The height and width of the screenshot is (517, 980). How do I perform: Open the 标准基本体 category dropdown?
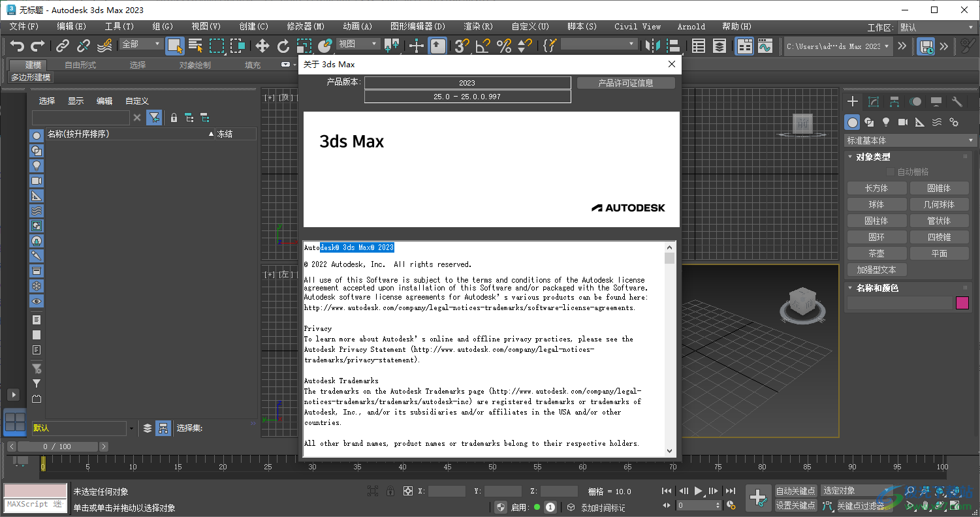[910, 140]
